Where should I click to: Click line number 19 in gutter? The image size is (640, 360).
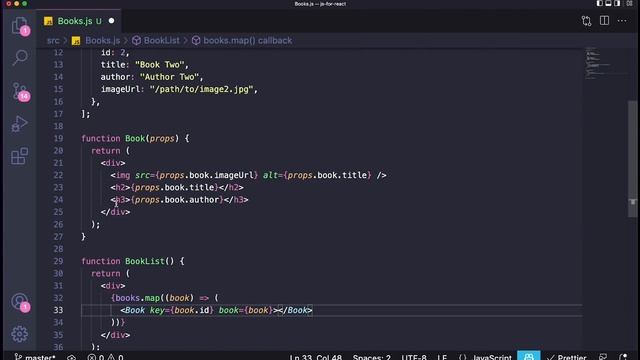click(58, 138)
